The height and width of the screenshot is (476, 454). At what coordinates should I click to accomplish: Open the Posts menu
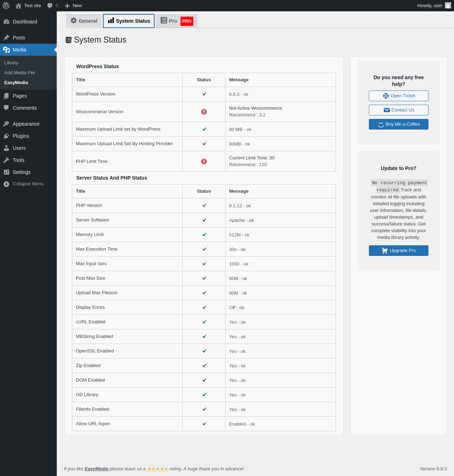coord(28,38)
